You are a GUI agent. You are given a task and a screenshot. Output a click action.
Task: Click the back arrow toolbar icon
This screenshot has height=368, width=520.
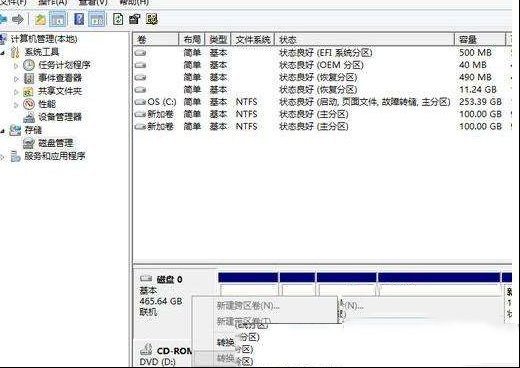3,19
